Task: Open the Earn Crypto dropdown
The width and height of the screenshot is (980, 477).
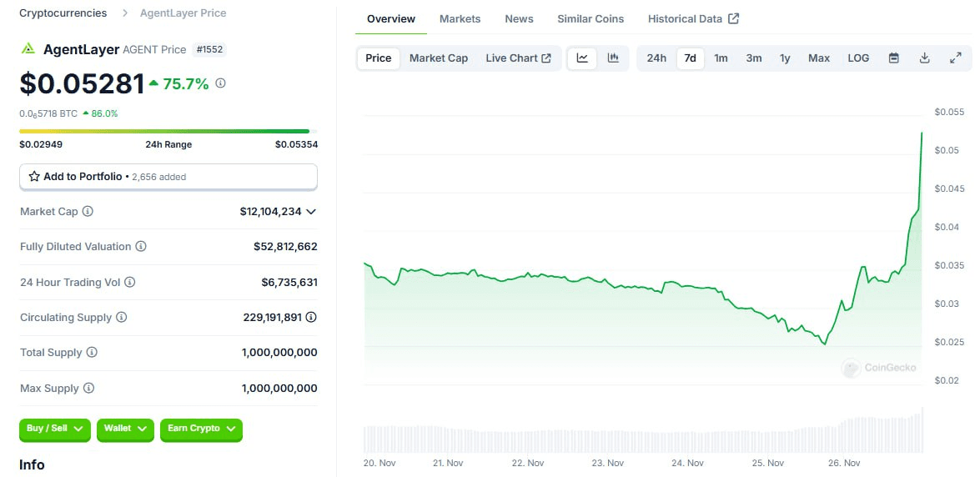Action: tap(201, 429)
